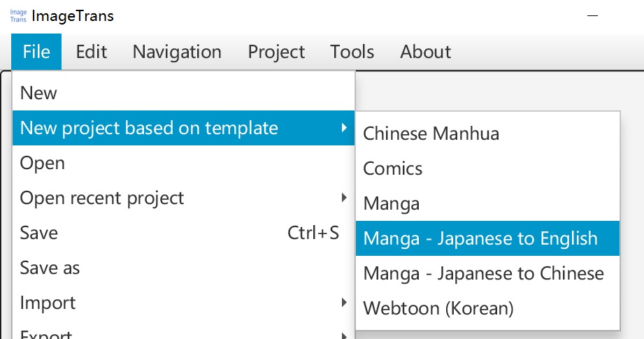644x339 pixels.
Task: Select the Comics template
Action: [487, 168]
